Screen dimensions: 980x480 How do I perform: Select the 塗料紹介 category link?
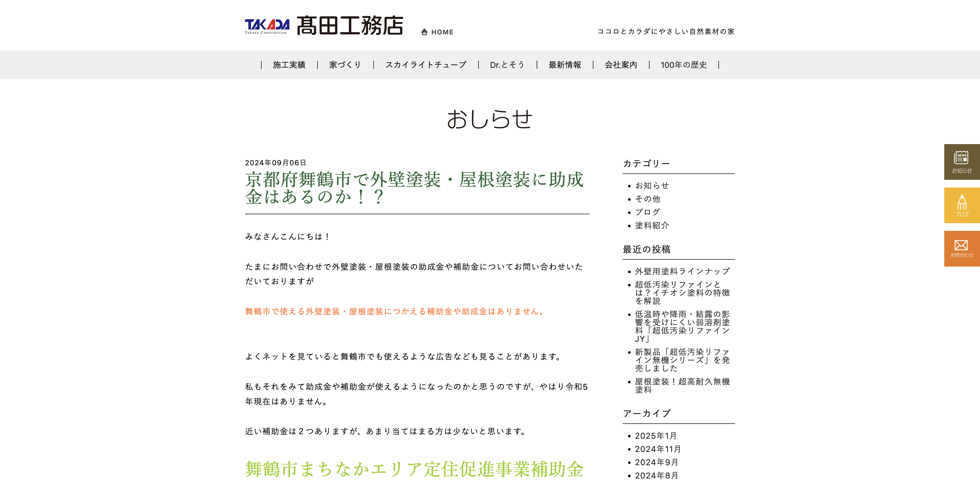(x=652, y=225)
